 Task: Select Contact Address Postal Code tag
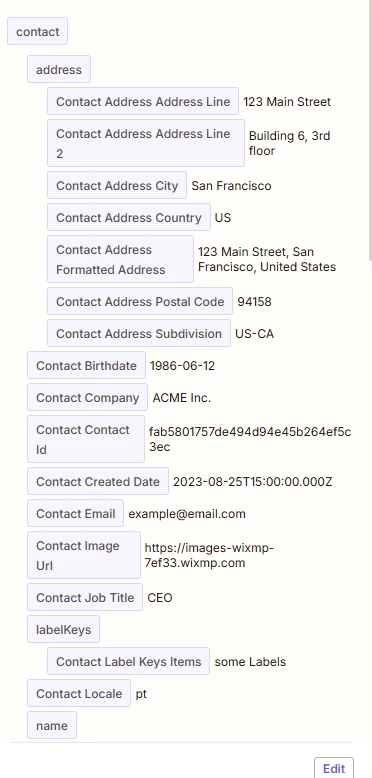(140, 302)
